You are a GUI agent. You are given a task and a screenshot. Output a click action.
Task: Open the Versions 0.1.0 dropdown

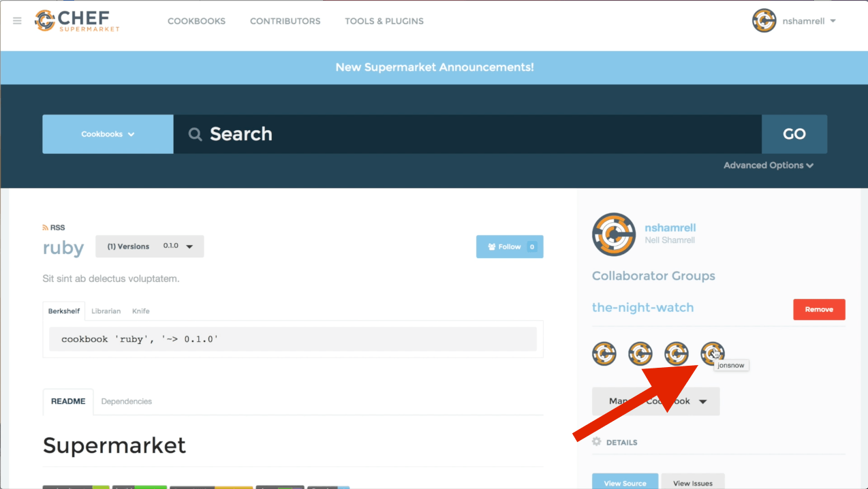pyautogui.click(x=149, y=247)
